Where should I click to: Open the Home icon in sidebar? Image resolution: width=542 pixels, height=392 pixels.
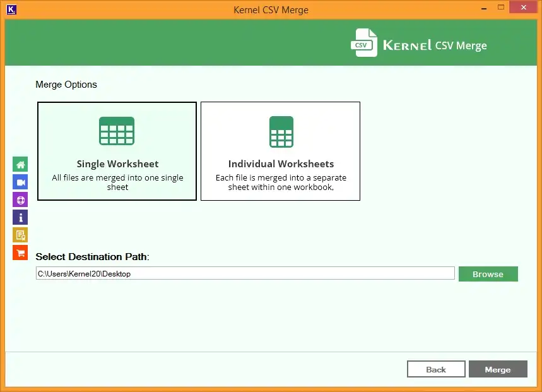tap(20, 165)
